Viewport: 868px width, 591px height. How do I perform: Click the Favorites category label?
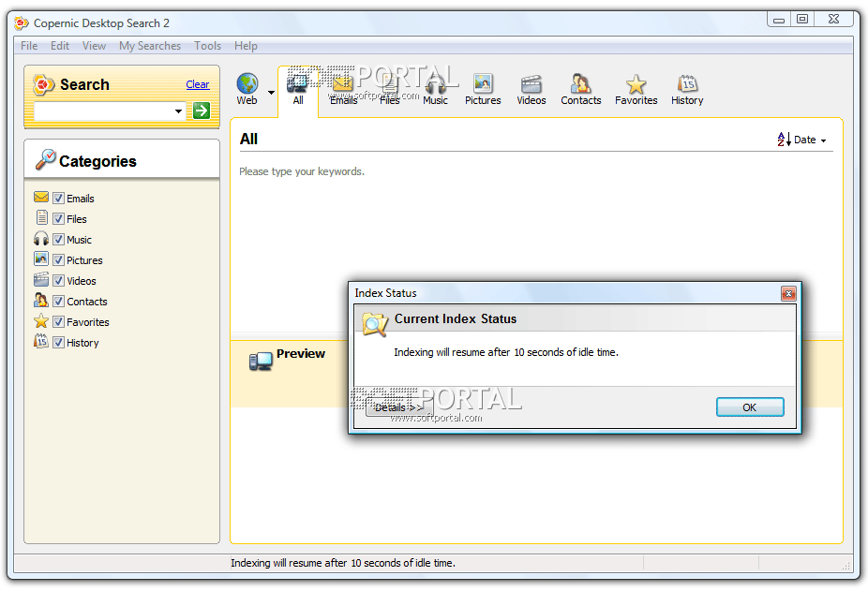pos(88,322)
